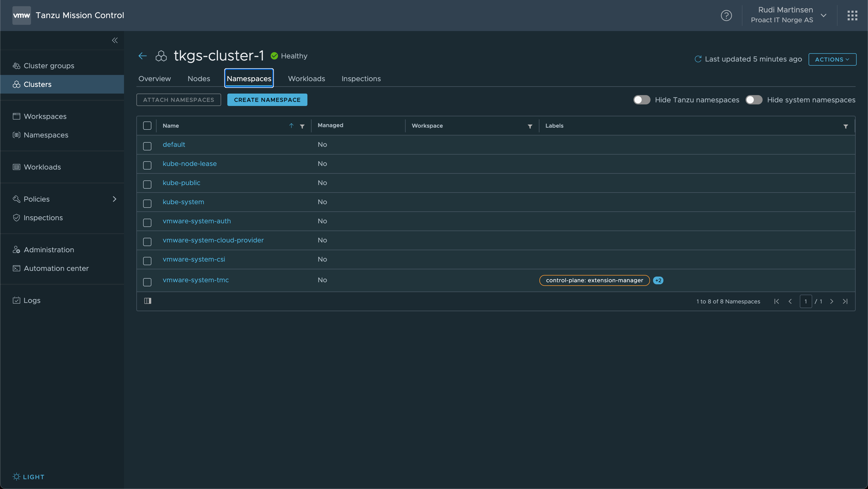The width and height of the screenshot is (868, 489).
Task: Click the Managed column header
Action: click(x=330, y=125)
